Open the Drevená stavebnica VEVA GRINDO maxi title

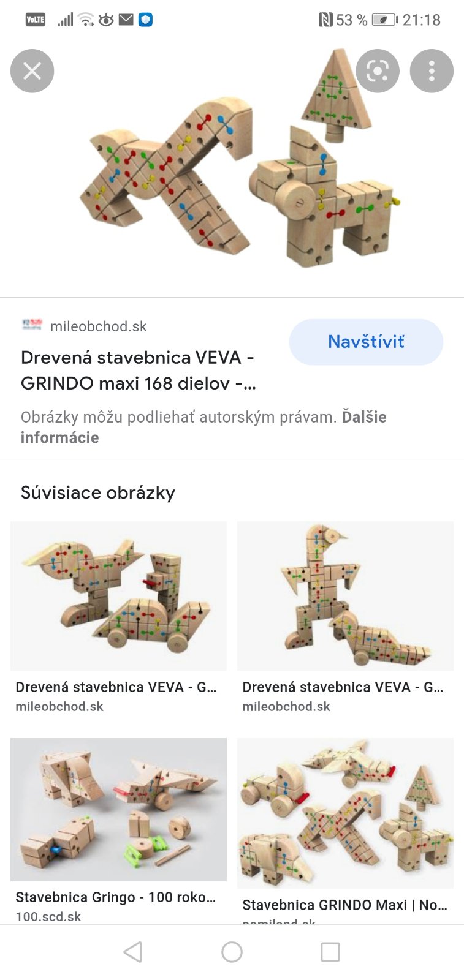click(x=138, y=370)
